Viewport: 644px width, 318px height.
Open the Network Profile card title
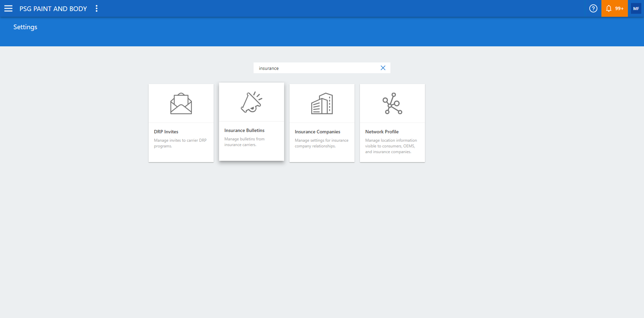click(x=382, y=131)
